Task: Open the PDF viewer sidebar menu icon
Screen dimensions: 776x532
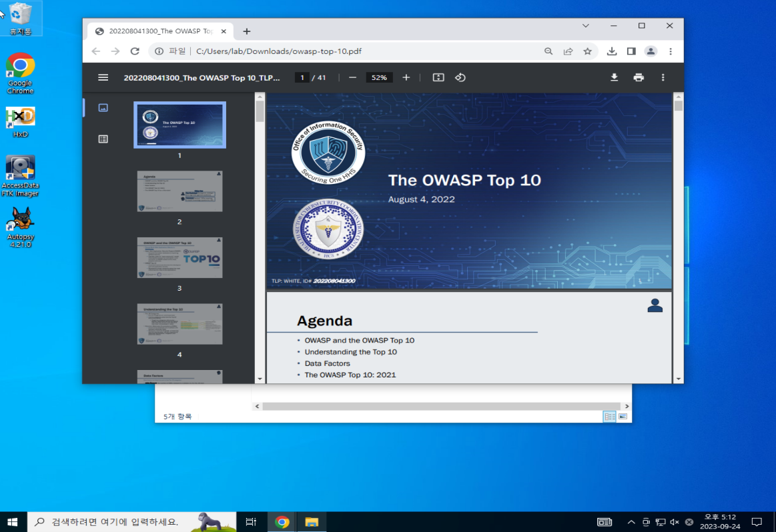Action: [103, 77]
